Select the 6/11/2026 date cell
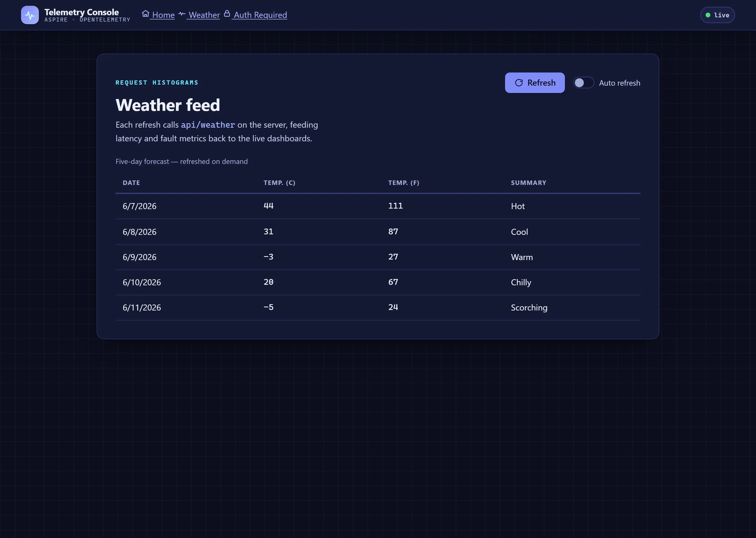Viewport: 756px width, 538px height. point(142,307)
